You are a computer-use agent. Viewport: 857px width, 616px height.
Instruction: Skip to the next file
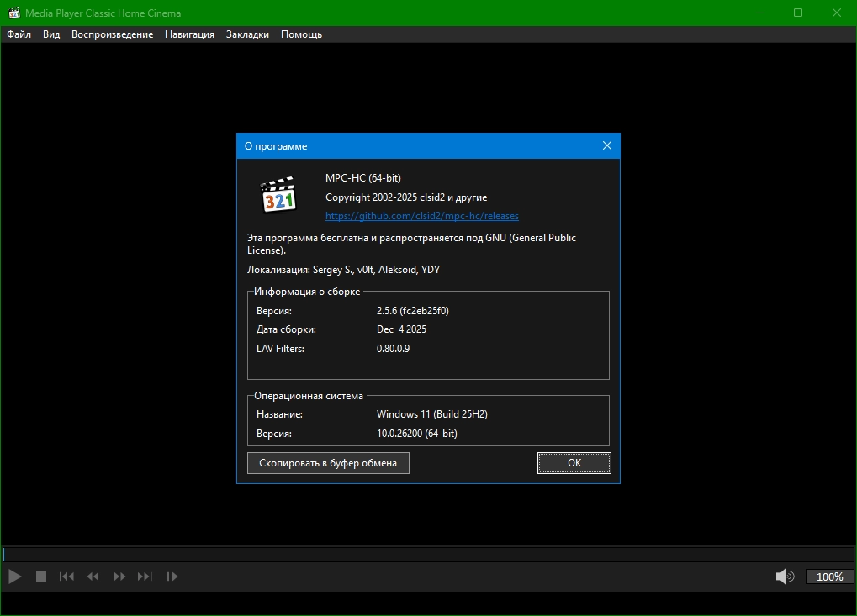point(145,577)
